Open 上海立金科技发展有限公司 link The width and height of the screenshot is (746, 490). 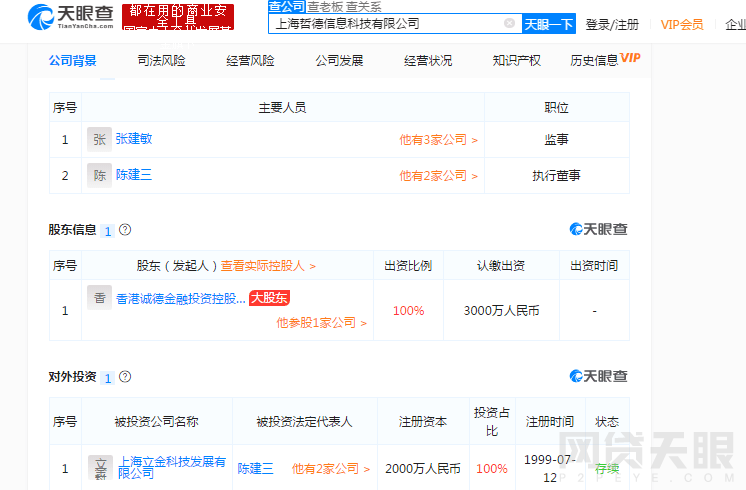[172, 467]
